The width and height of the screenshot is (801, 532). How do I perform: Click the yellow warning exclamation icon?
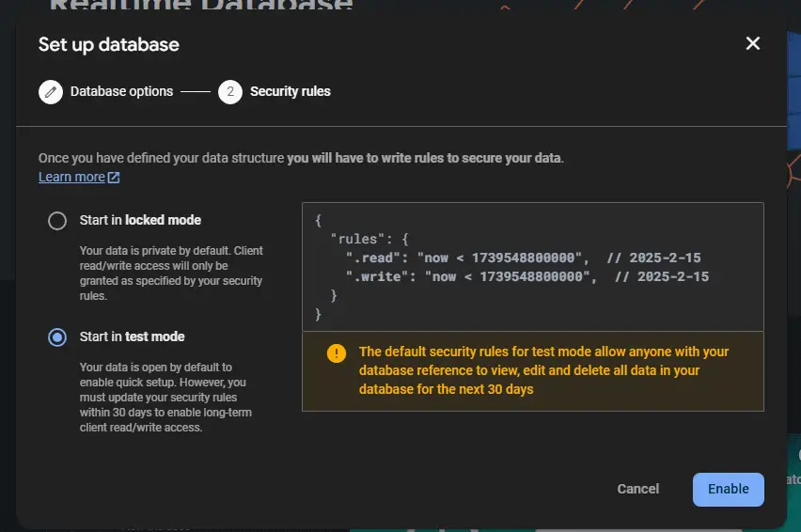pyautogui.click(x=337, y=352)
